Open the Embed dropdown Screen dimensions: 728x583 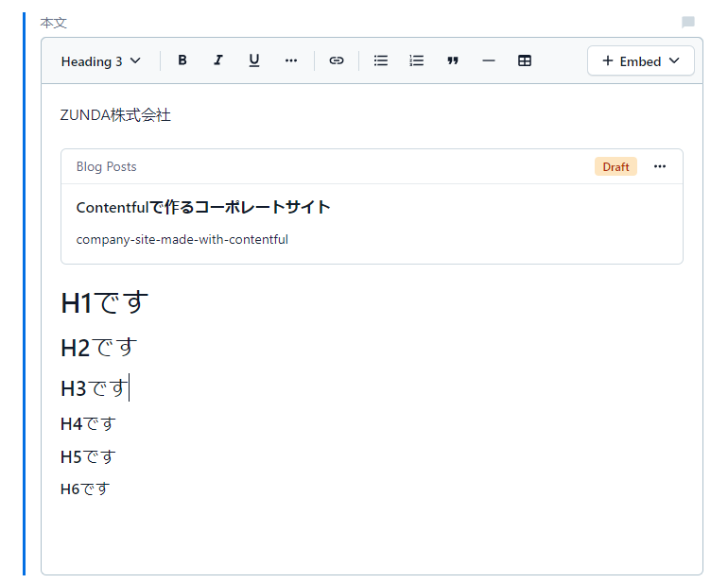tap(641, 60)
